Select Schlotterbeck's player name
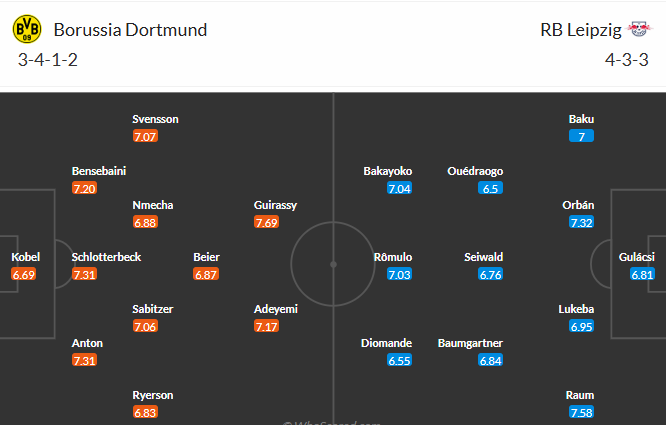 [x=106, y=257]
